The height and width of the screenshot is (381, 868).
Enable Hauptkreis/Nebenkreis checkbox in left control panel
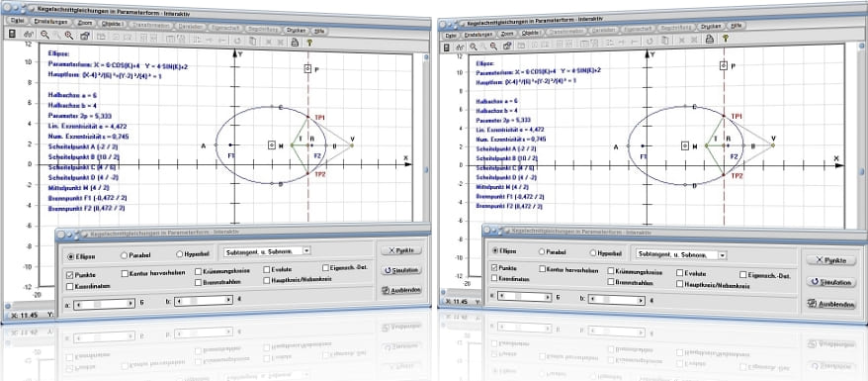(x=266, y=280)
